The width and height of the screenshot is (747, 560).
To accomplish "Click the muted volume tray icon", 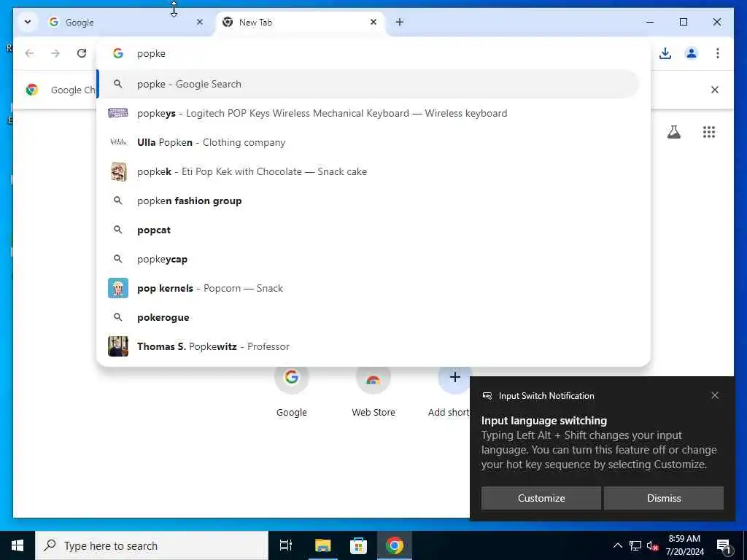I will point(653,545).
